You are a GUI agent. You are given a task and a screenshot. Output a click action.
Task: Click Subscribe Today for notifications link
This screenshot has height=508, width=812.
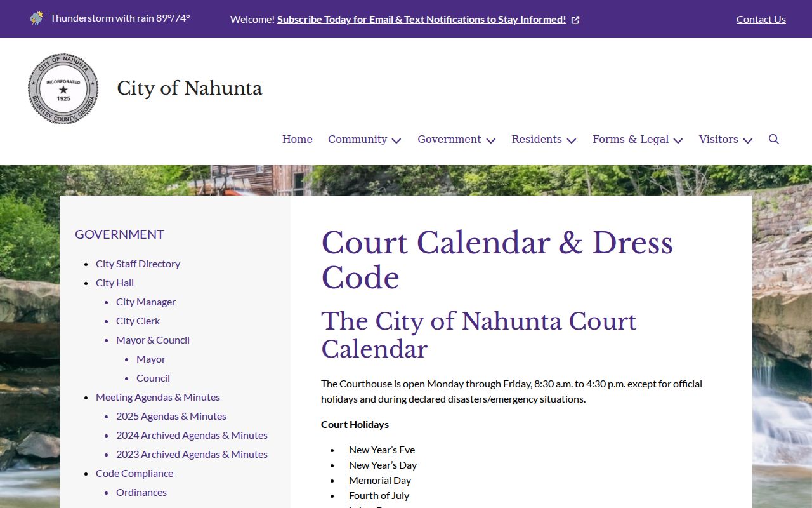[x=421, y=19]
